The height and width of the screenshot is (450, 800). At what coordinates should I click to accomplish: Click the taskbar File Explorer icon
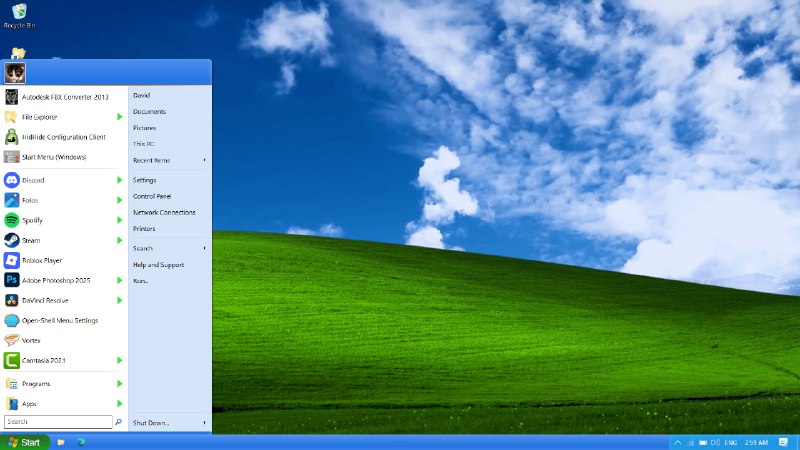(x=61, y=442)
